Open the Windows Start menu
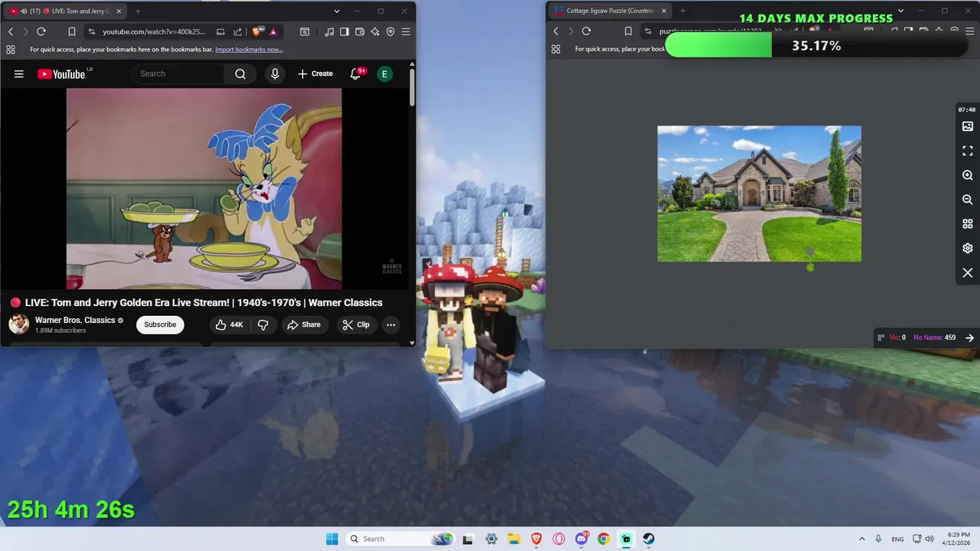Viewport: 980px width, 551px height. [332, 539]
